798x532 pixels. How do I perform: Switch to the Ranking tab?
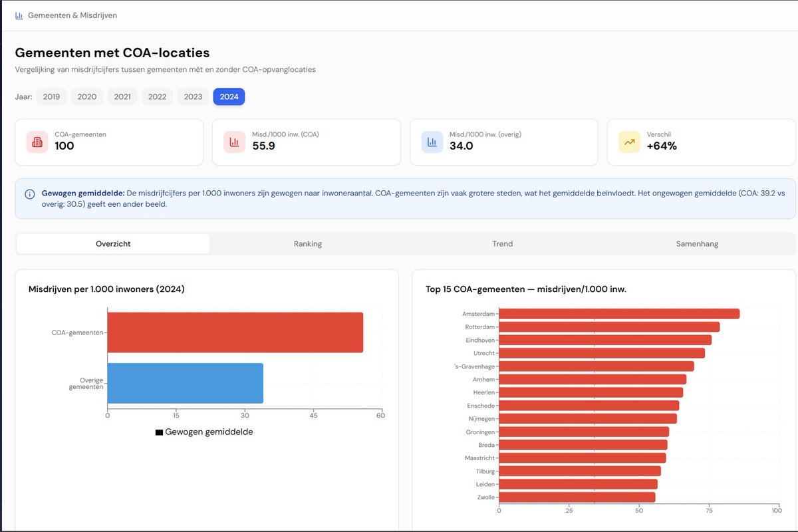(308, 244)
